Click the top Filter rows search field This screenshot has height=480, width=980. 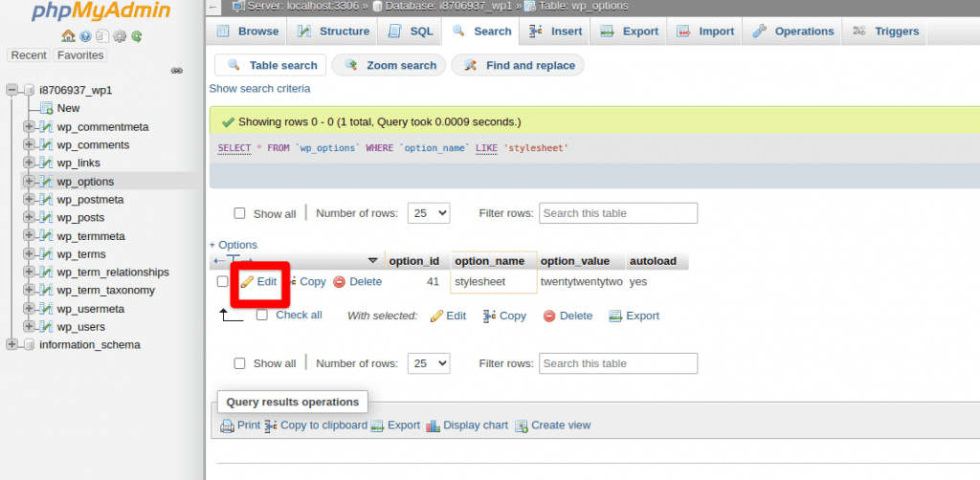(x=617, y=213)
